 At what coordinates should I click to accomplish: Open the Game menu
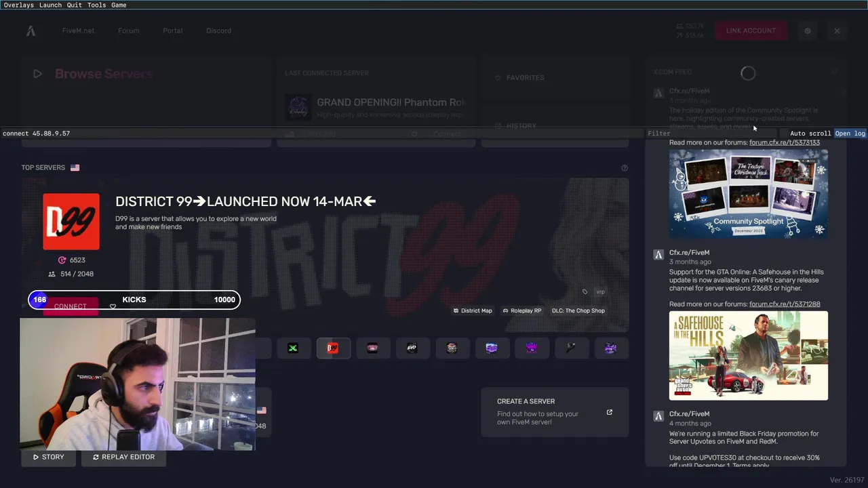119,5
